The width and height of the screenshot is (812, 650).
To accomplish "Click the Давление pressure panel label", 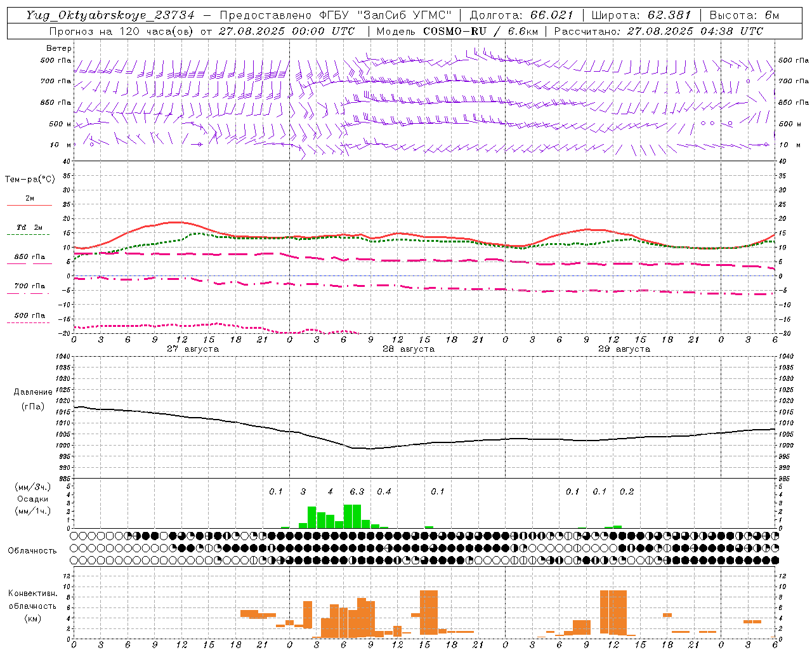I will coord(33,392).
